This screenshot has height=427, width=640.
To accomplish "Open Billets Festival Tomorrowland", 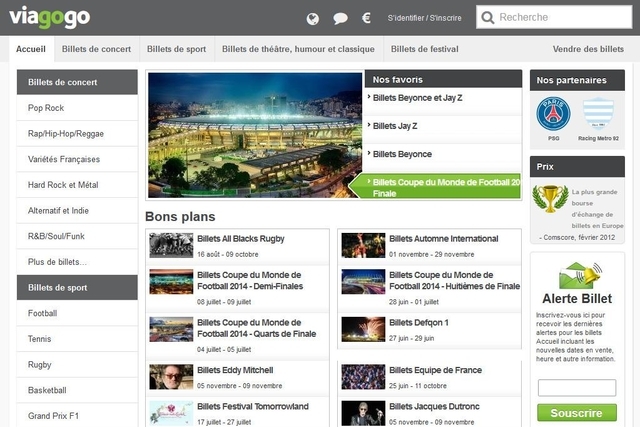I will point(253,407).
